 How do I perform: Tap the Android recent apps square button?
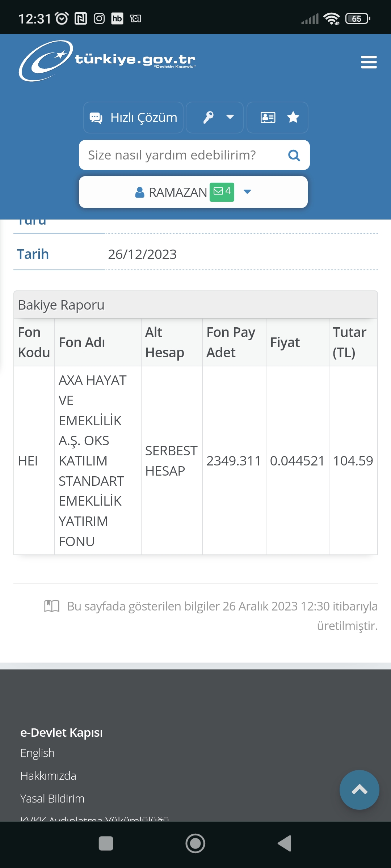tap(106, 843)
